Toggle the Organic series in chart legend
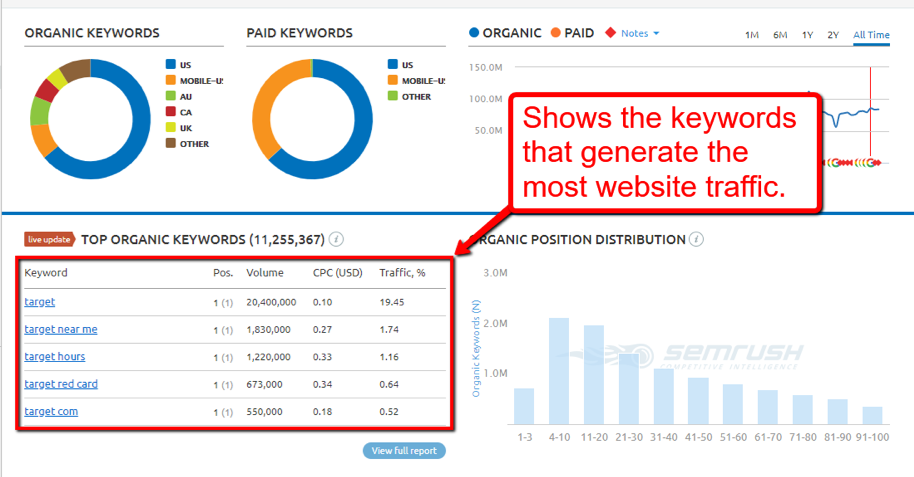914x477 pixels. coord(506,33)
